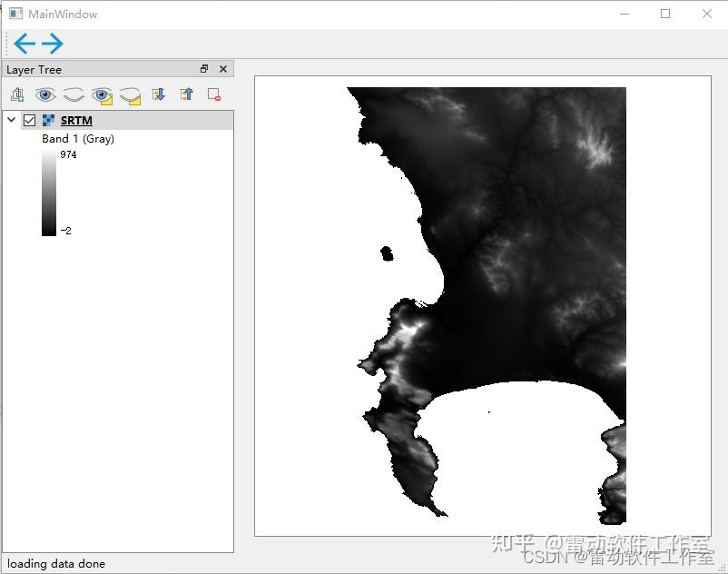Show selected layers with eye-and-yellow icon
This screenshot has width=728, height=574.
coord(103,95)
